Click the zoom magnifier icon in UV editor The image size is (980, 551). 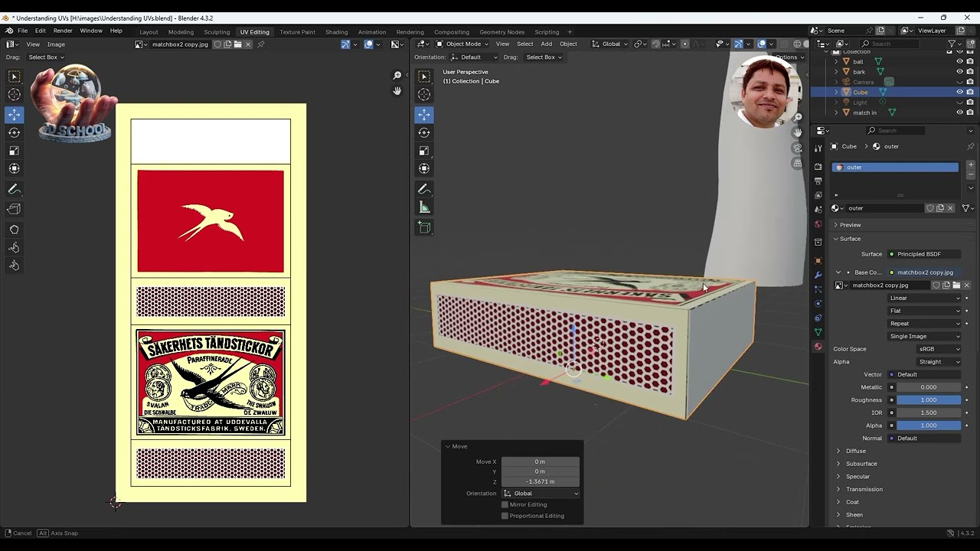coord(397,75)
